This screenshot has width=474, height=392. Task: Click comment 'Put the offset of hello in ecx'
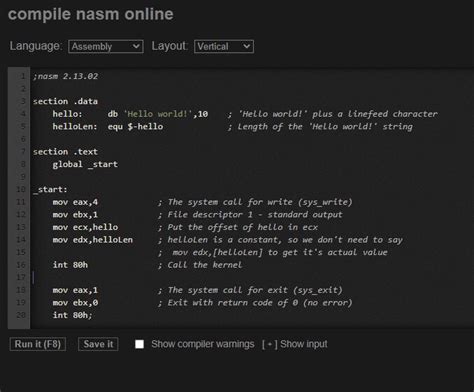tap(242, 227)
